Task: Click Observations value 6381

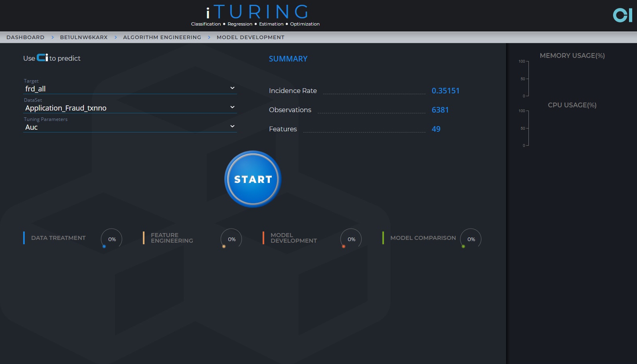Action: coord(440,110)
